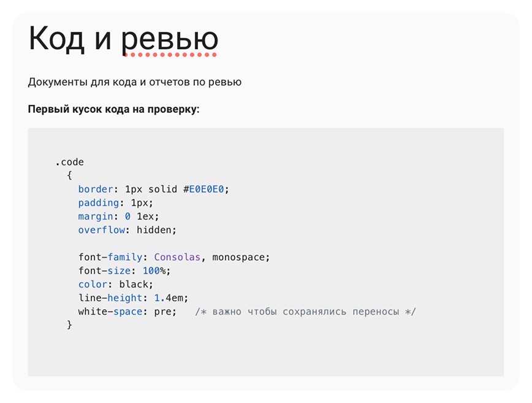Click the closing brace of the code
Viewport: 532px width, 403px height.
click(x=69, y=325)
